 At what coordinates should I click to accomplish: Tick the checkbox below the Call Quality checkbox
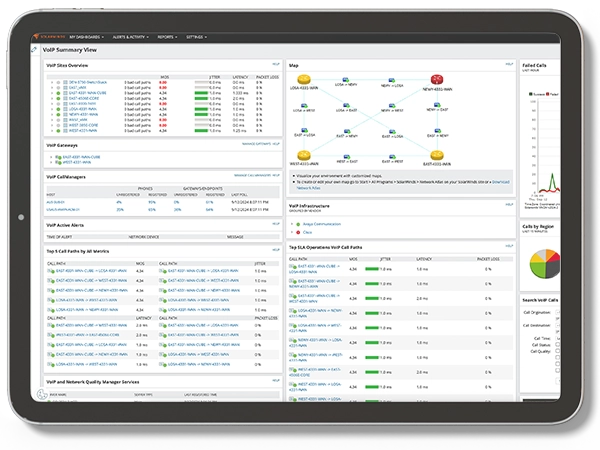(x=558, y=357)
